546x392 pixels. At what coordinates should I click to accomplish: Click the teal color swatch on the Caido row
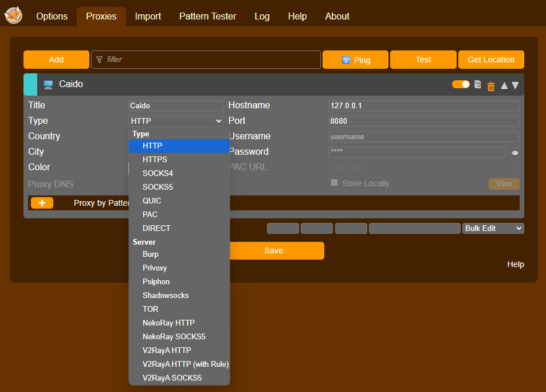(x=31, y=84)
